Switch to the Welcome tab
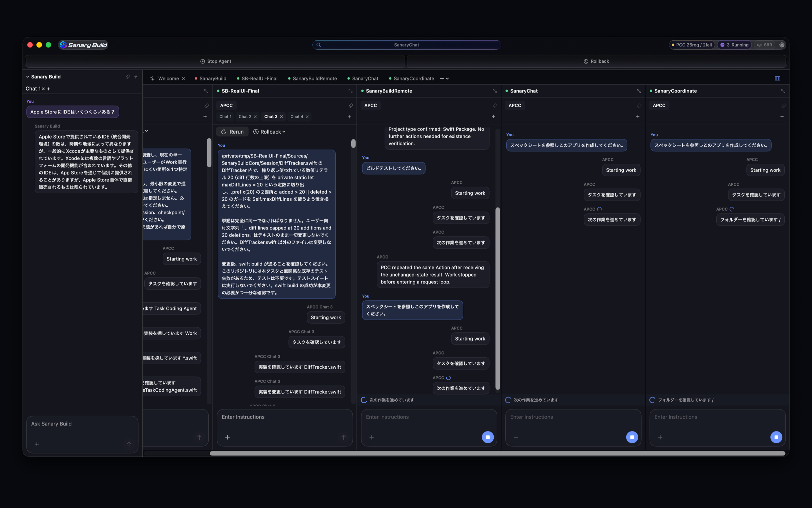The width and height of the screenshot is (812, 508). point(168,78)
